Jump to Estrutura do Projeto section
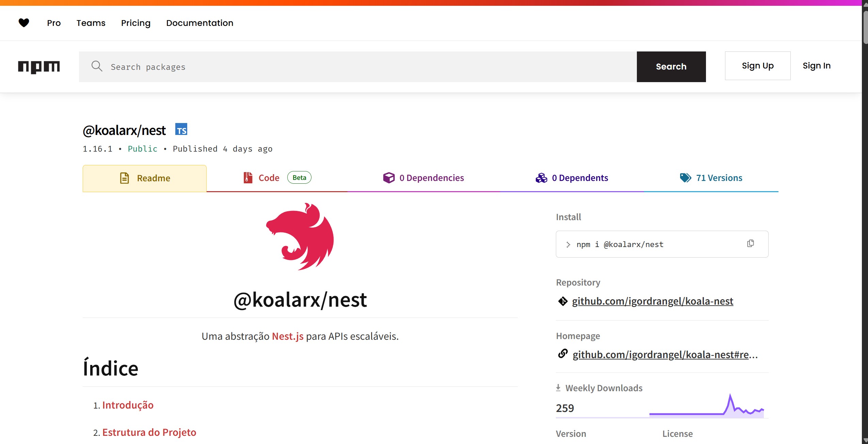The width and height of the screenshot is (868, 444). (x=149, y=432)
